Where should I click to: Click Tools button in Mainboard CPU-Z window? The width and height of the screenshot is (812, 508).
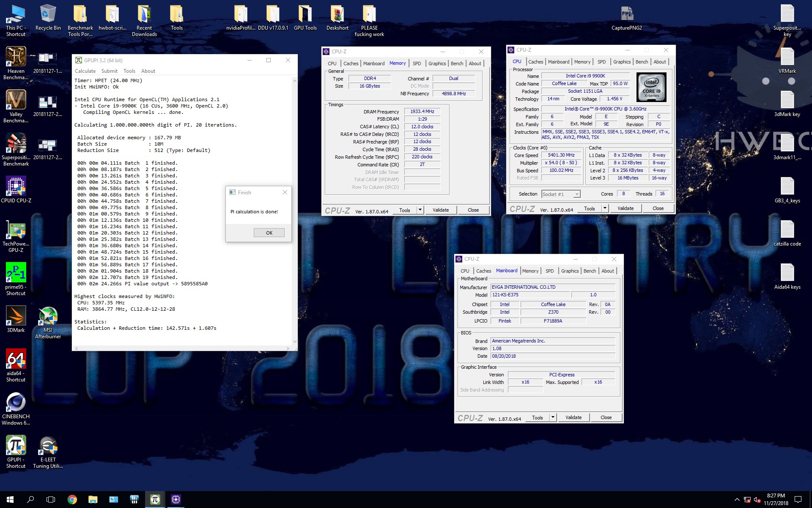538,417
